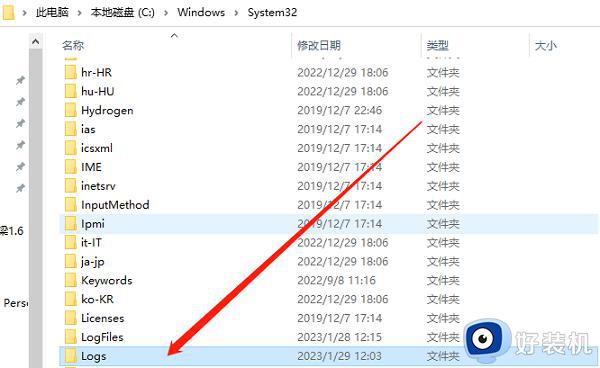Viewport: 600px width, 368px height.
Task: Select the LogFiles folder name
Action: pos(102,337)
